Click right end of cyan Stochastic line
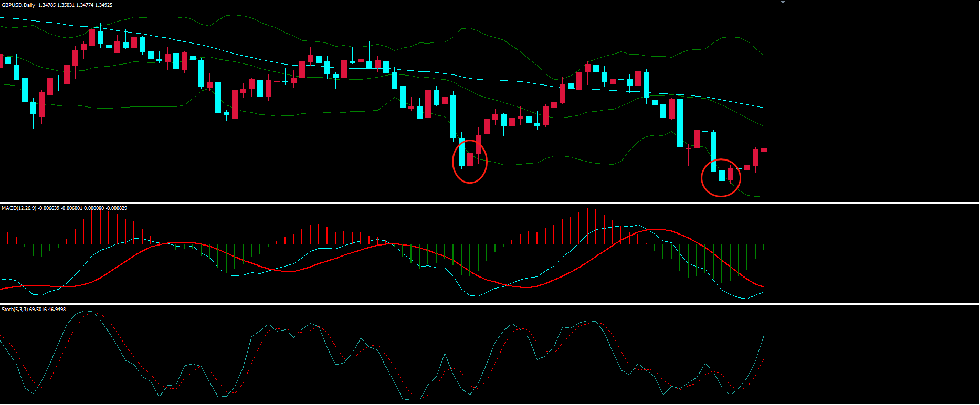Viewport: 980px width, 405px height. 763,337
